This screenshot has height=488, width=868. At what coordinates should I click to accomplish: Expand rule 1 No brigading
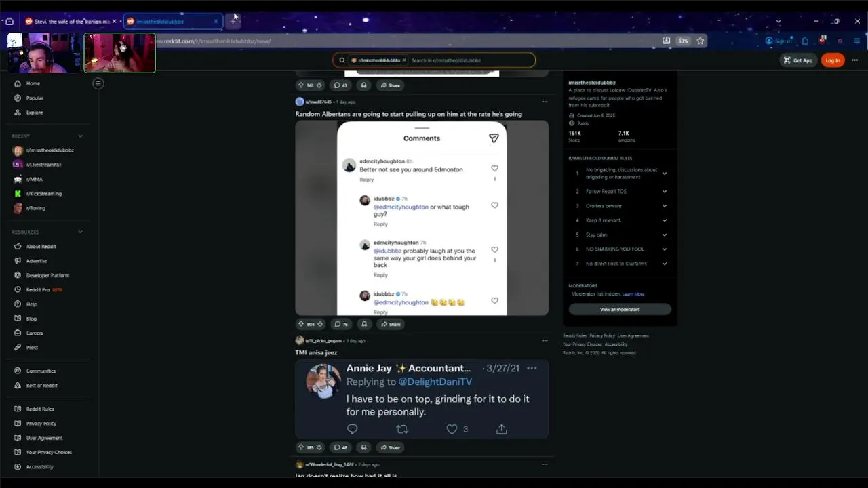tap(664, 174)
